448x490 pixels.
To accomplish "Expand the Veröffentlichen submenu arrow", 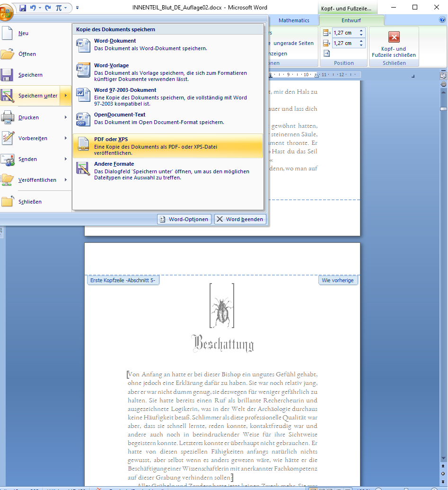I will pyautogui.click(x=66, y=180).
